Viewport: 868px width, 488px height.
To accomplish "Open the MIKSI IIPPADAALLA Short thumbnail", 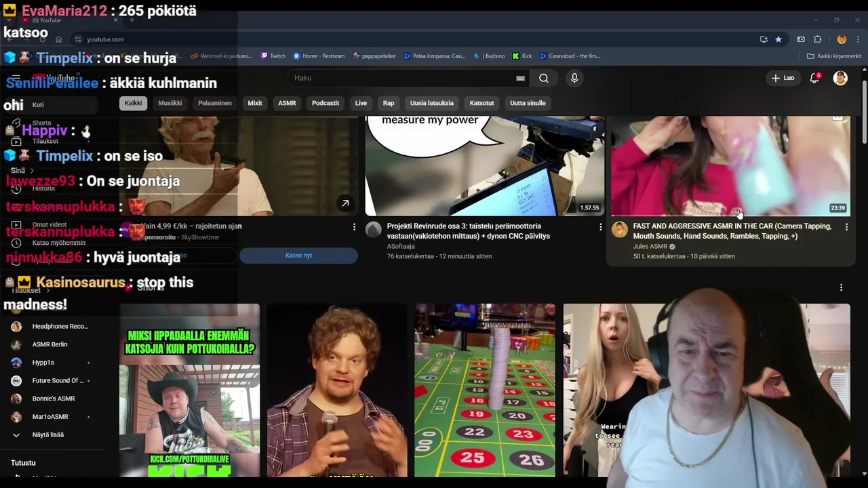I will 189,390.
